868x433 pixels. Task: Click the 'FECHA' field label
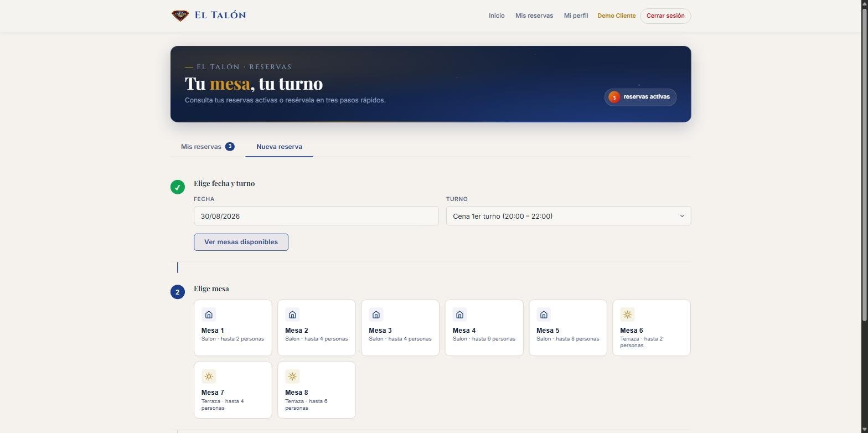point(204,199)
